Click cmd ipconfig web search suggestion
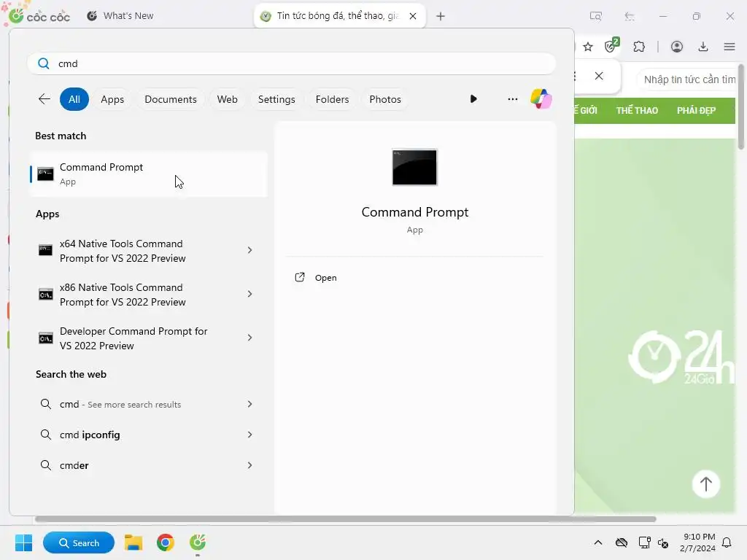The width and height of the screenshot is (747, 560). (x=149, y=435)
